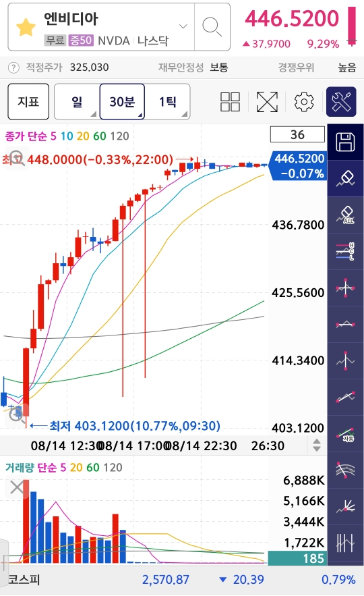Image resolution: width=364 pixels, height=596 pixels.
Task: Select the 1틱 tick chart period
Action: (x=167, y=101)
